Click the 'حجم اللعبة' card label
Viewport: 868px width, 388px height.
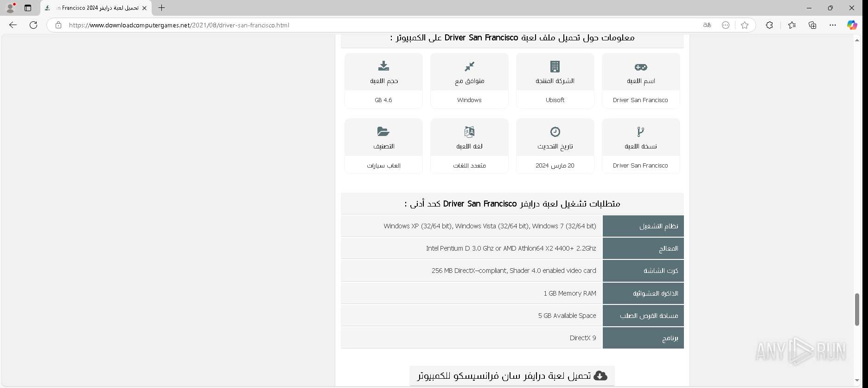tap(383, 81)
